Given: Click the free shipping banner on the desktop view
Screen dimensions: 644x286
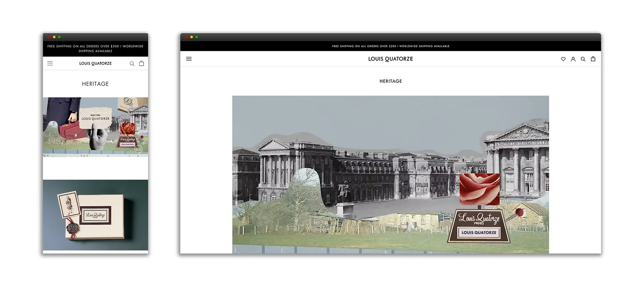Looking at the screenshot, I should pos(390,46).
